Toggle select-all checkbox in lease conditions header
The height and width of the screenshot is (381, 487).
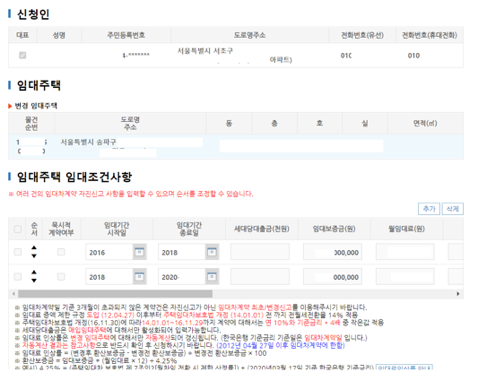coord(18,229)
